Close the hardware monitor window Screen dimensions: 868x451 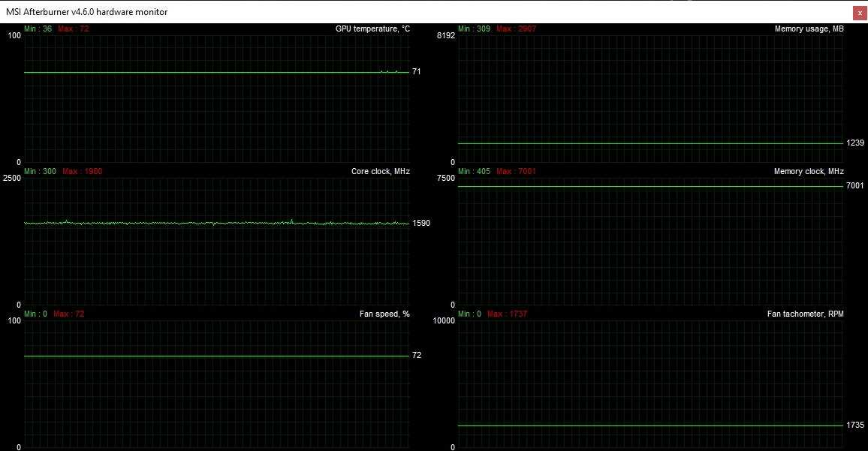tap(859, 12)
